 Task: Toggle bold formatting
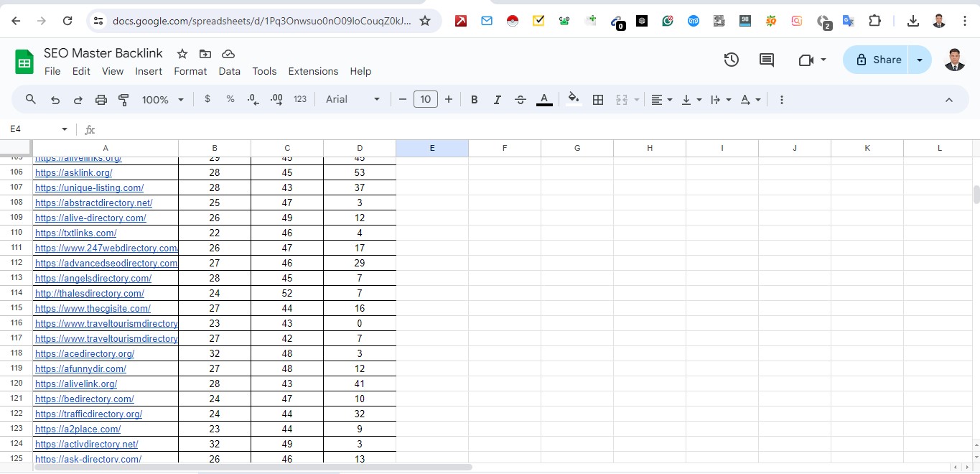474,100
